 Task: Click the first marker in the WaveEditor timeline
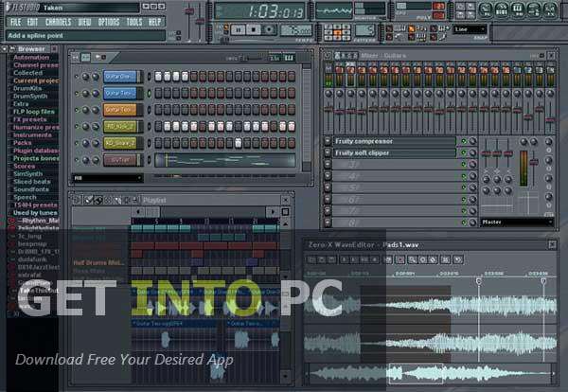(478, 281)
